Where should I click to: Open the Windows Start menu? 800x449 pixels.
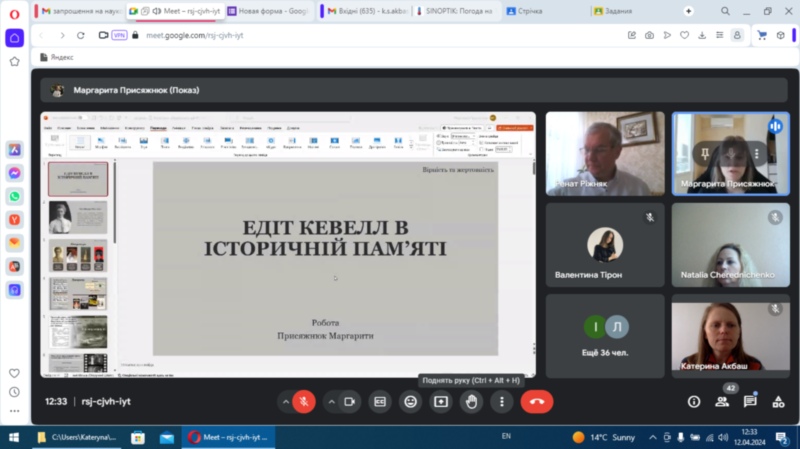[x=14, y=437]
